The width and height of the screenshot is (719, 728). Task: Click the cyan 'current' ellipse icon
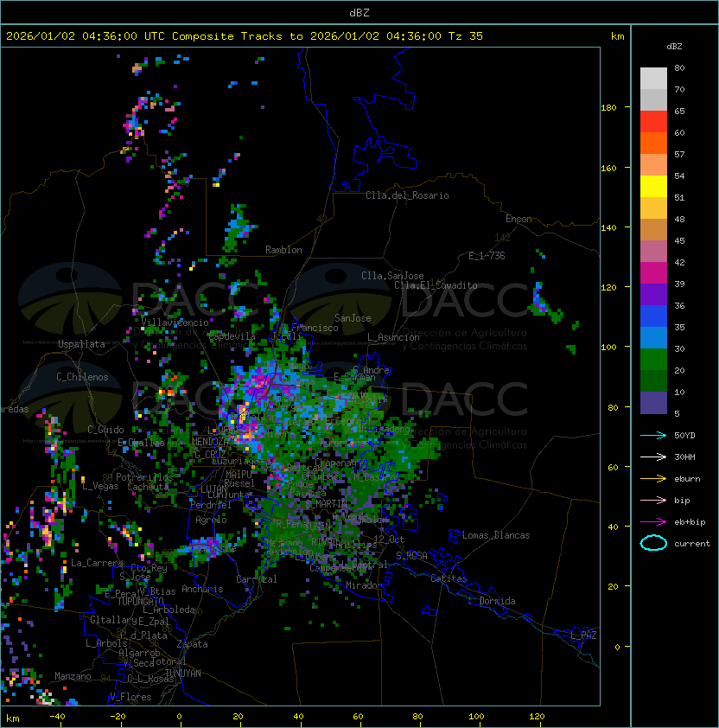click(x=653, y=543)
